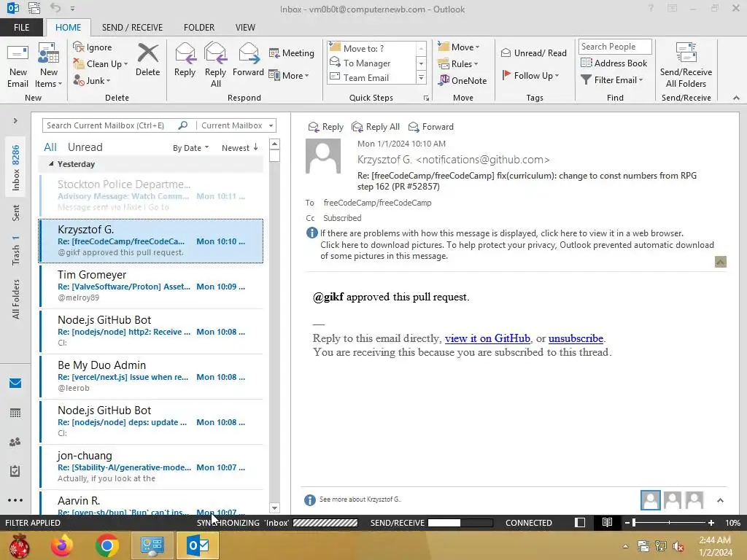Screen dimensions: 747x560
Task: Switch to Reading view in status bar
Action: pyautogui.click(x=607, y=523)
